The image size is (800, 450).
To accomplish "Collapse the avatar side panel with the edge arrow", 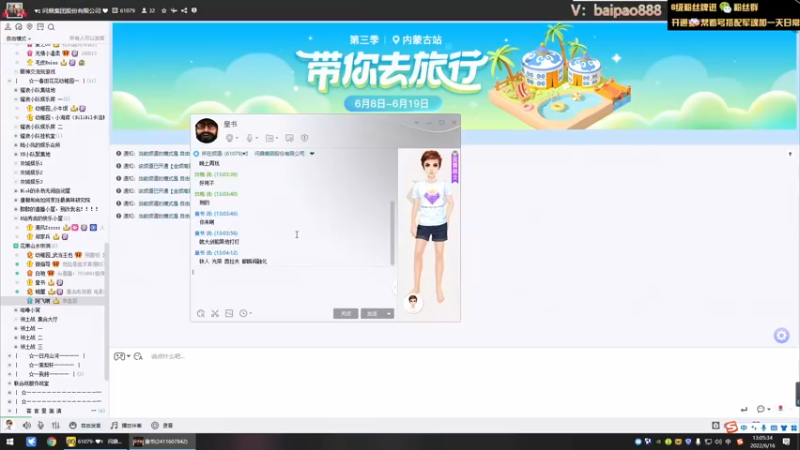I will pos(395,288).
